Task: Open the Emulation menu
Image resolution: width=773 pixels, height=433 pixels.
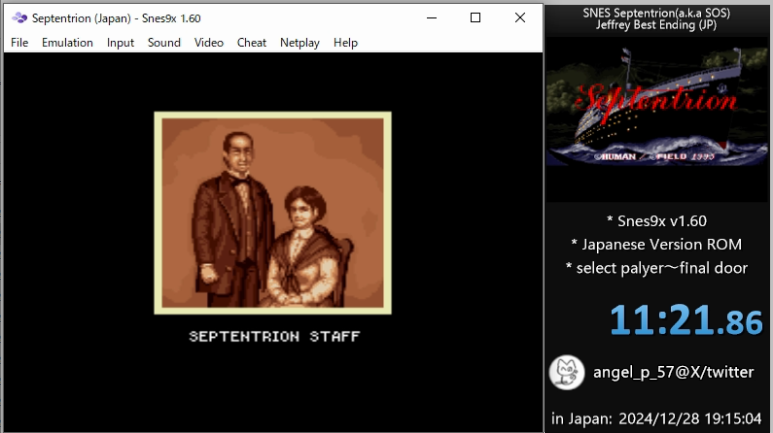Action: coord(67,43)
